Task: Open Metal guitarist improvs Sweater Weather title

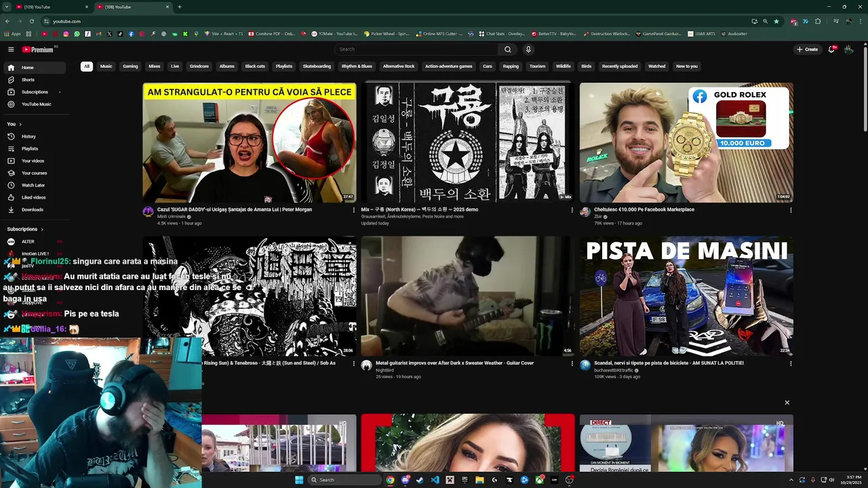Action: coord(454,363)
